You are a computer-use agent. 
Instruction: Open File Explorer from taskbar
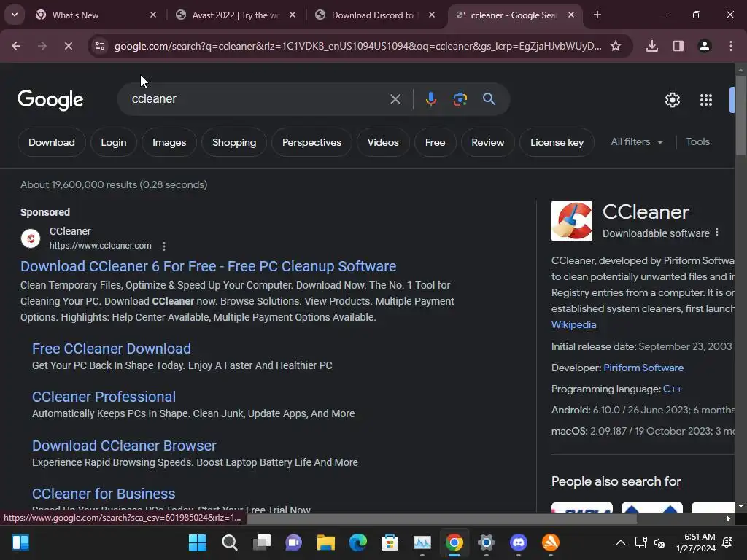pyautogui.click(x=326, y=542)
